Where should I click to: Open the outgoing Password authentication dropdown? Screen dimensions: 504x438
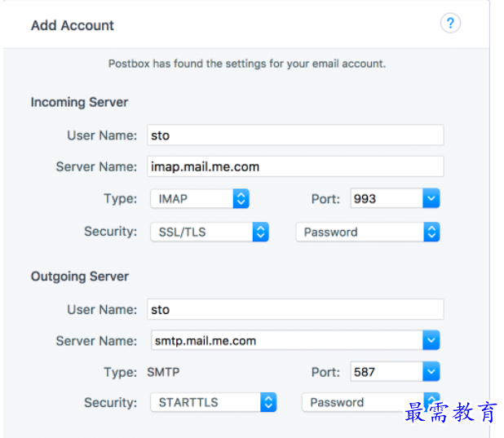point(371,402)
